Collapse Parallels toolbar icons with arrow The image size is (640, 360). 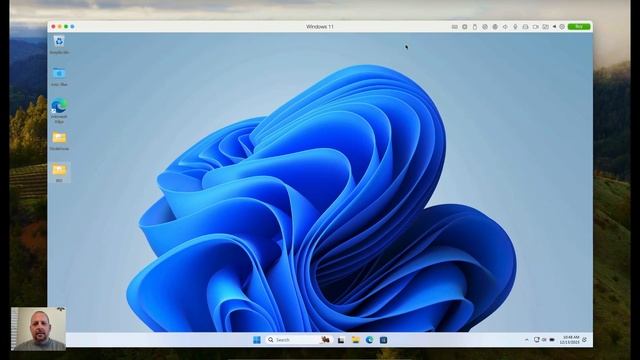[x=554, y=27]
